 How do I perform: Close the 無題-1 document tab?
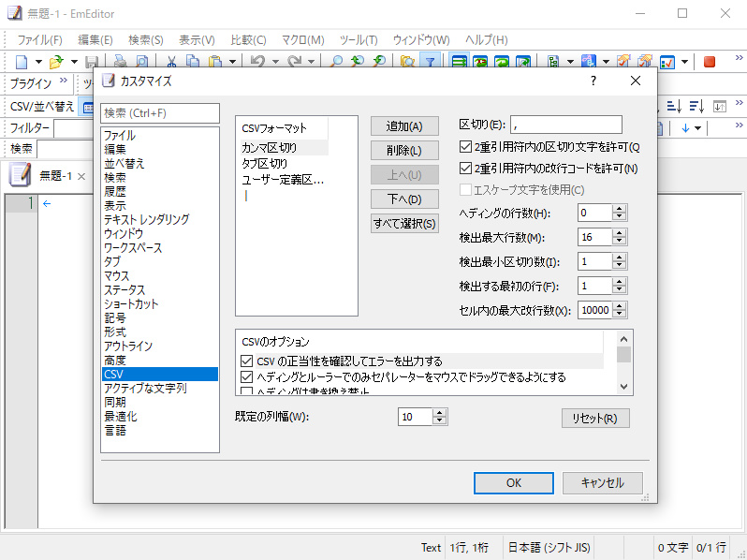click(81, 176)
